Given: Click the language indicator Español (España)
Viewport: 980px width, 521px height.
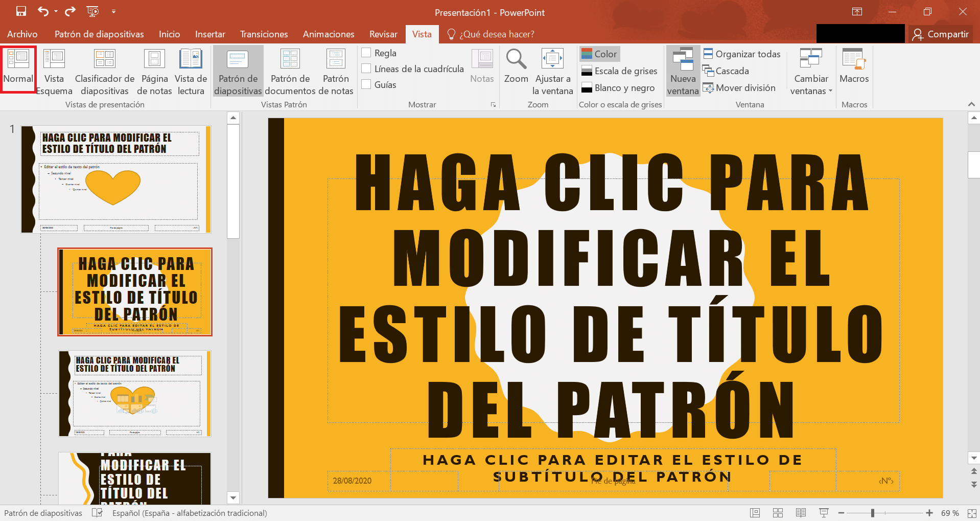Looking at the screenshot, I should (x=190, y=513).
